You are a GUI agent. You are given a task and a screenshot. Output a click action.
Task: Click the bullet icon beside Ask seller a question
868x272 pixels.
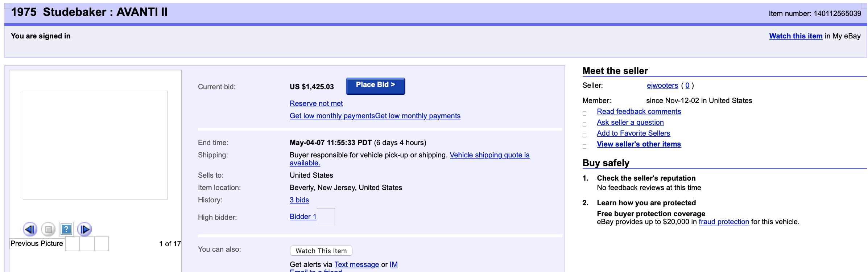tap(584, 124)
